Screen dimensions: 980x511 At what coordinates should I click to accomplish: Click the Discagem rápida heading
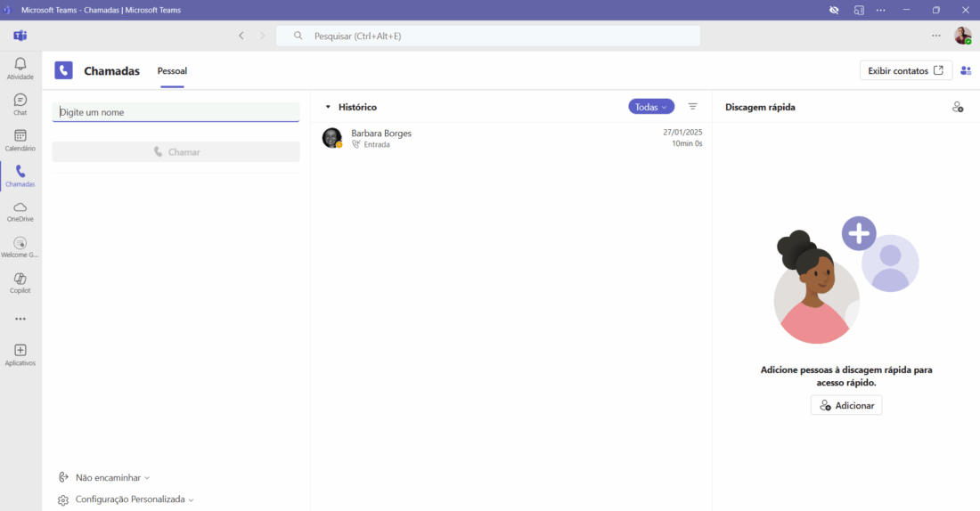760,108
